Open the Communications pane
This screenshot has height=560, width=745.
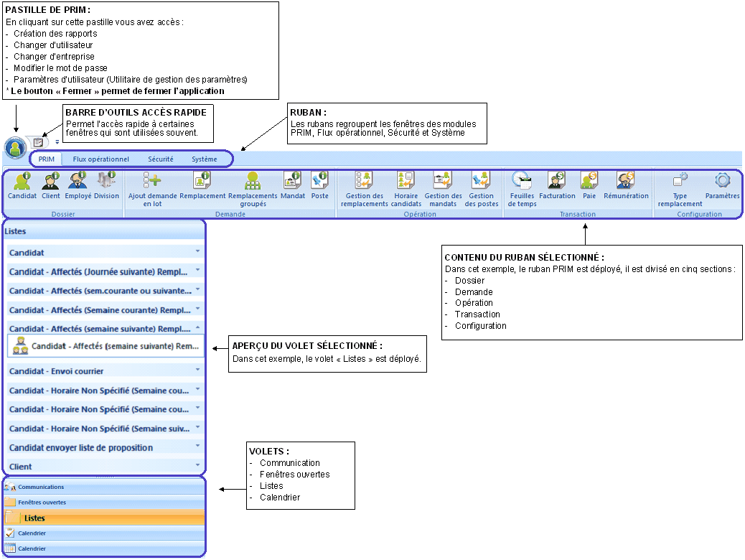coord(104,487)
